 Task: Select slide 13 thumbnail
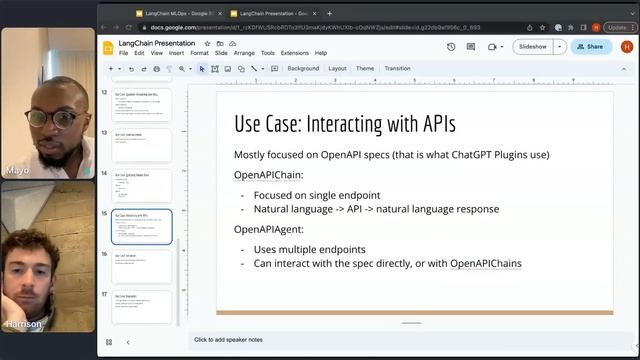click(142, 146)
